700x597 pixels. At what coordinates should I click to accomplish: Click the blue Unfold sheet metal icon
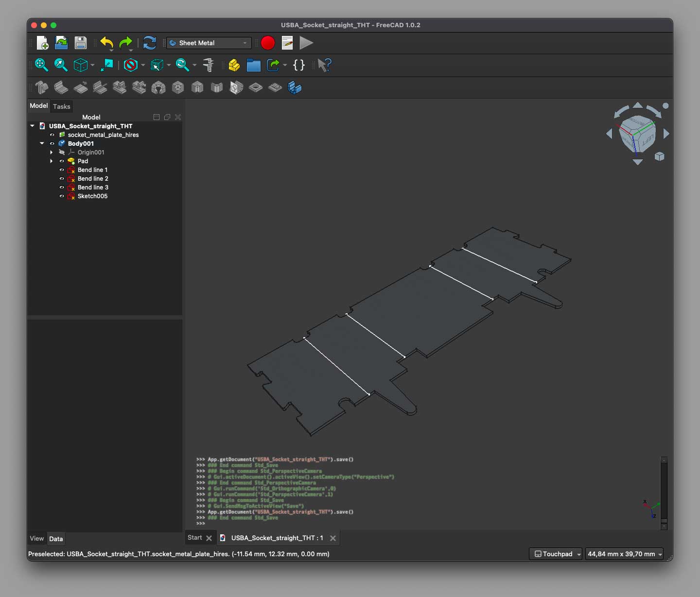click(x=295, y=88)
